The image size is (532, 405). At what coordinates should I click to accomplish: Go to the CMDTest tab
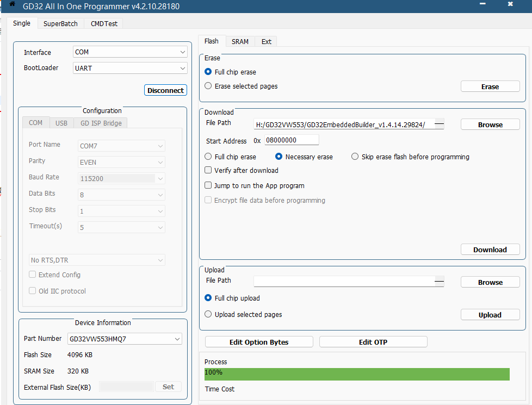(103, 23)
